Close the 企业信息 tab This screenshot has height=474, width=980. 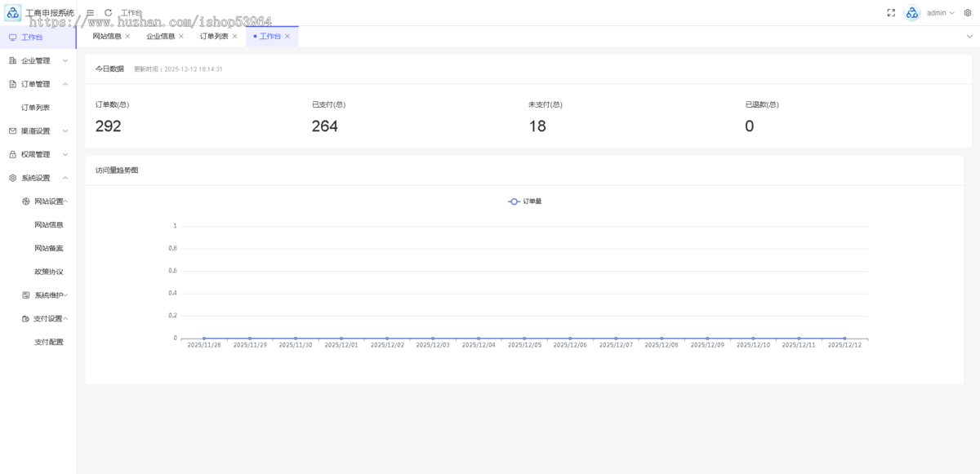181,37
